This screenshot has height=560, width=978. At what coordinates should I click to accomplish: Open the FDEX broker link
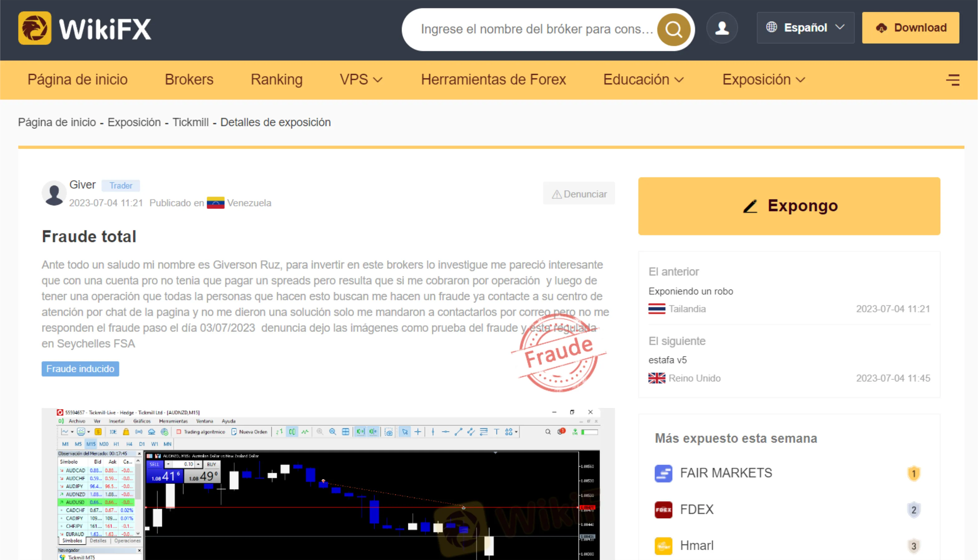click(696, 509)
